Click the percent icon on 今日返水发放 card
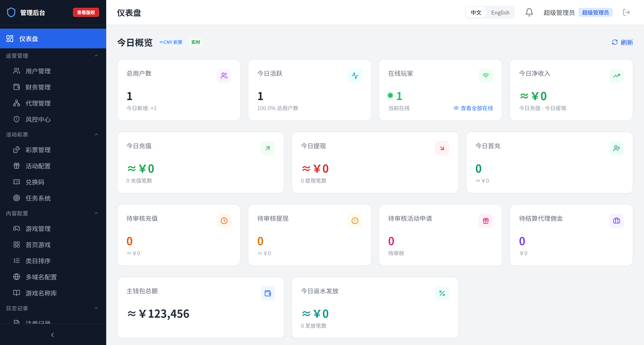The width and height of the screenshot is (644, 345). (442, 293)
